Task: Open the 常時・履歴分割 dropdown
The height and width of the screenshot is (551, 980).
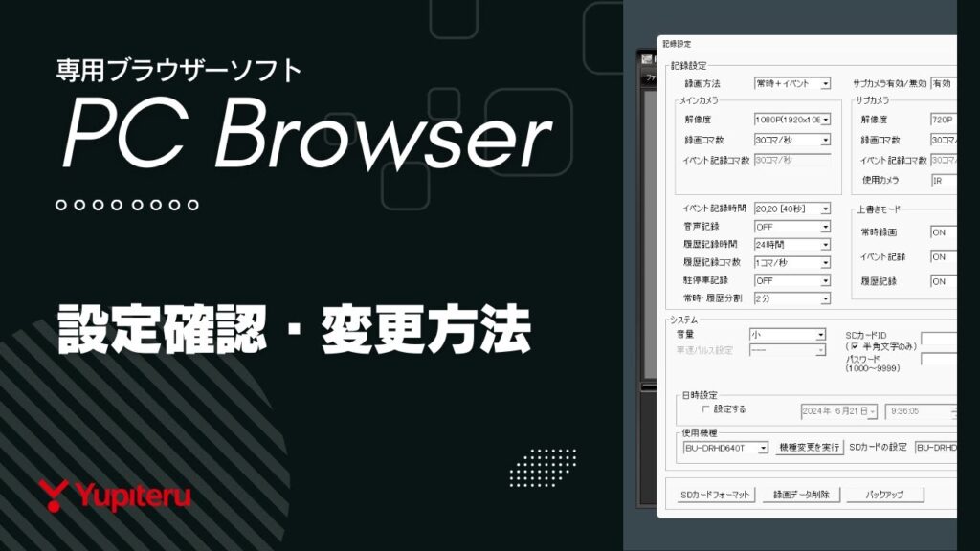Action: coord(792,299)
